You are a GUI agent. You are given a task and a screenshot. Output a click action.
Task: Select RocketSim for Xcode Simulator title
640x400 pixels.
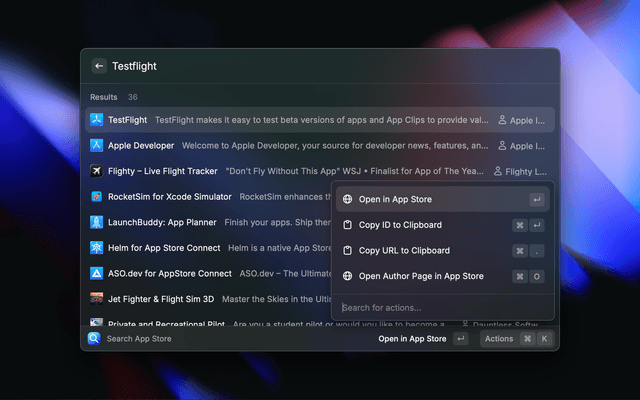(169, 197)
